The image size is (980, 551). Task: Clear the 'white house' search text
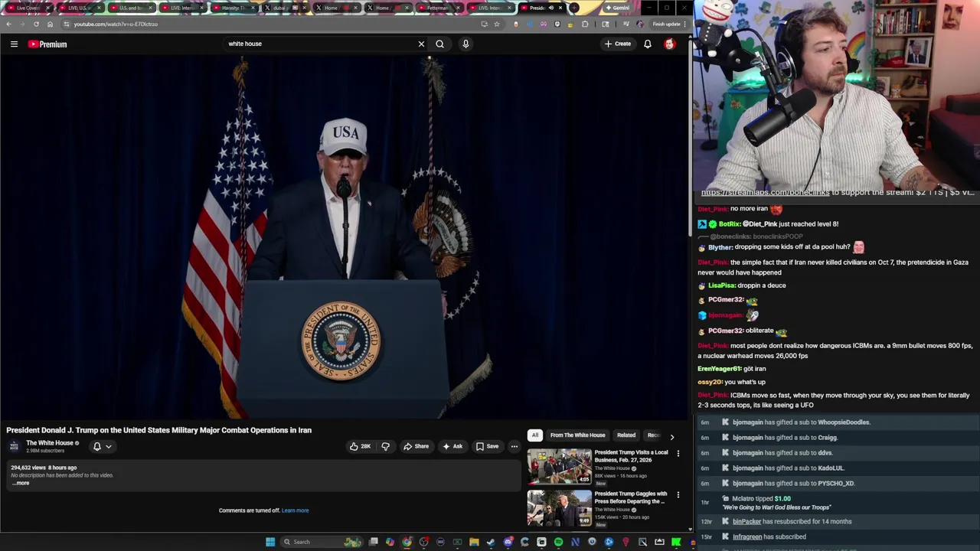click(421, 44)
